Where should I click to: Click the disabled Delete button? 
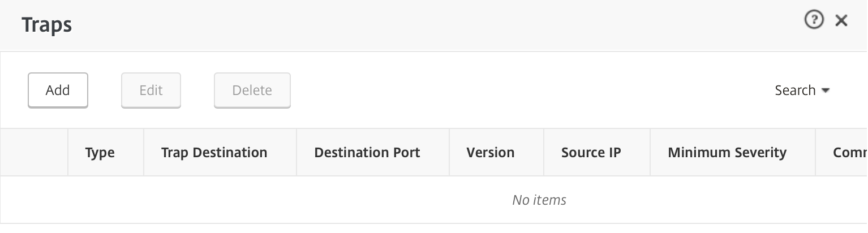pos(252,90)
